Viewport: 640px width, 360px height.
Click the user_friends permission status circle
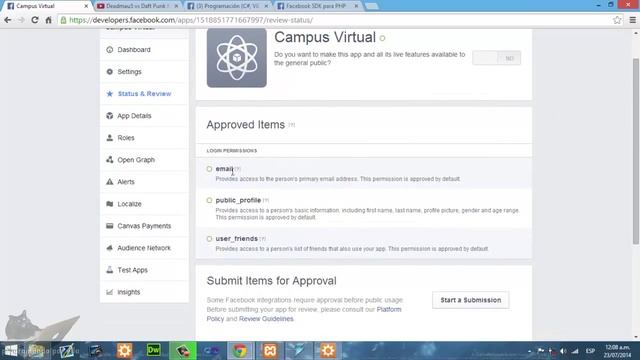tap(209, 239)
